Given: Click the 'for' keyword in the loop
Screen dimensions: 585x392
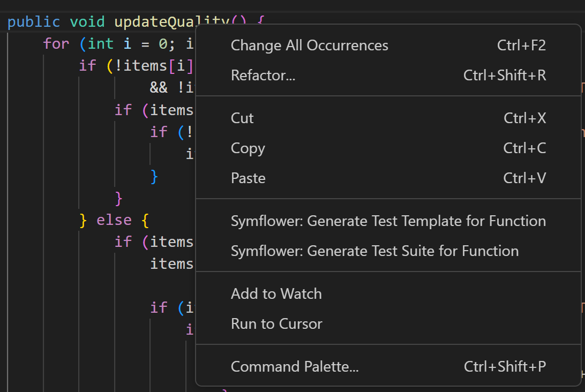Looking at the screenshot, I should point(56,44).
